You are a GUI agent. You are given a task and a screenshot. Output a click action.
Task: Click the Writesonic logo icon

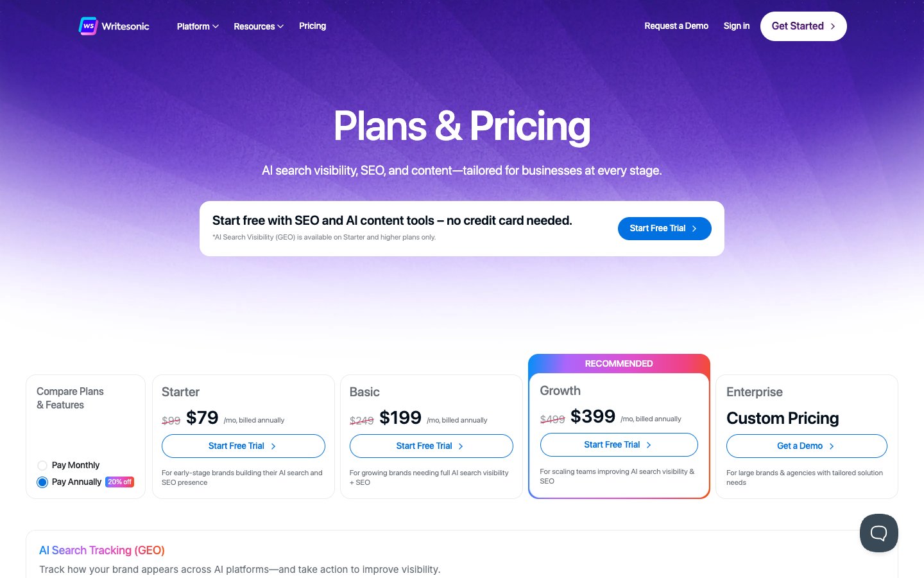(x=88, y=26)
